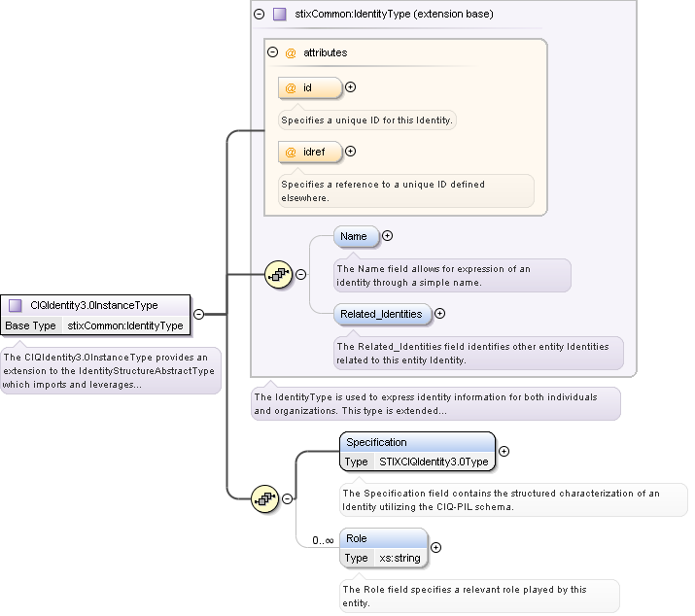This screenshot has height=616, width=695.
Task: Expand the id attribute plus button
Action: point(351,87)
